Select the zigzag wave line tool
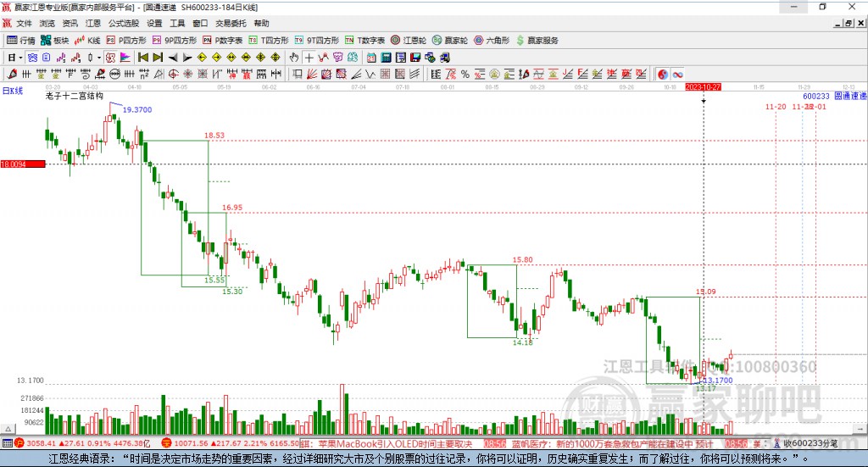 [371, 74]
